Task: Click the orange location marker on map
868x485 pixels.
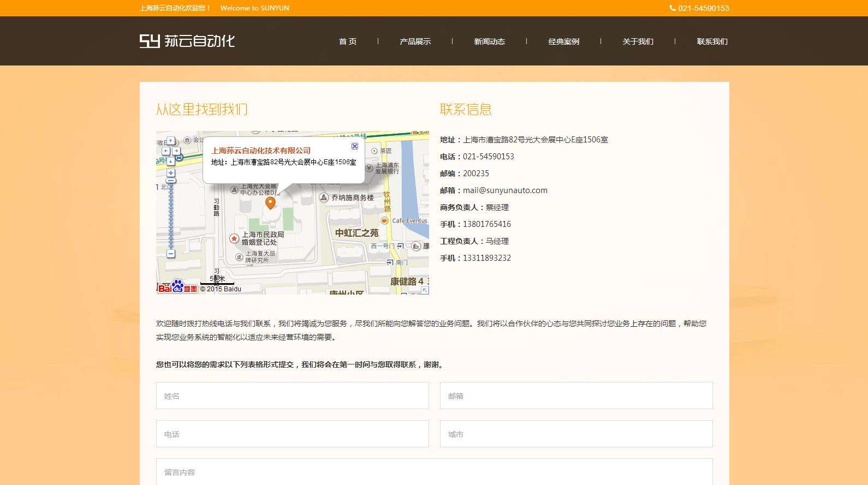Action: click(x=270, y=203)
